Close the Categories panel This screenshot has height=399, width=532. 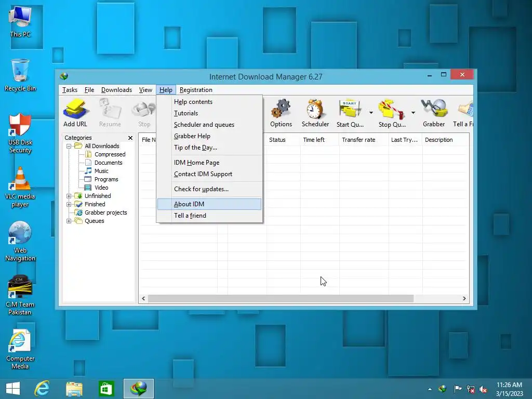click(x=130, y=138)
